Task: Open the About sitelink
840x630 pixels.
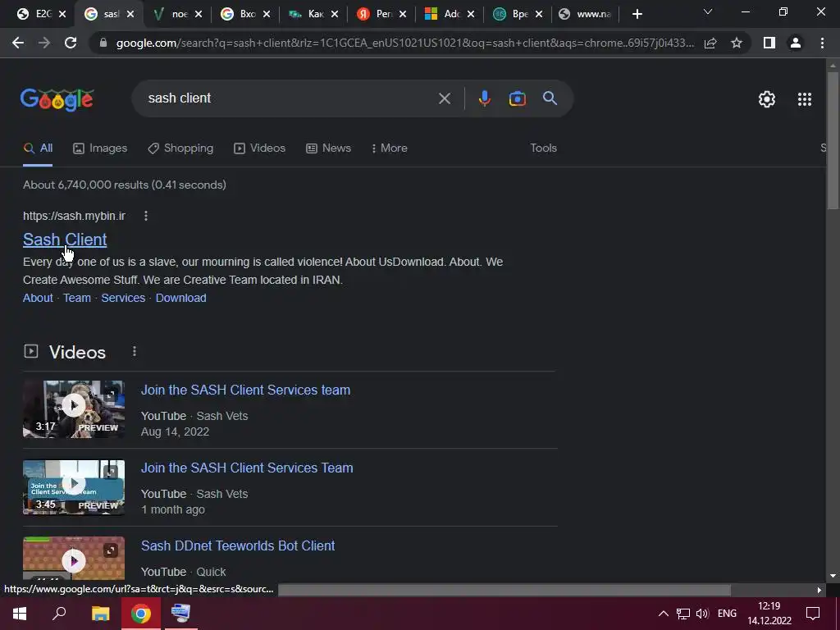Action: click(38, 298)
